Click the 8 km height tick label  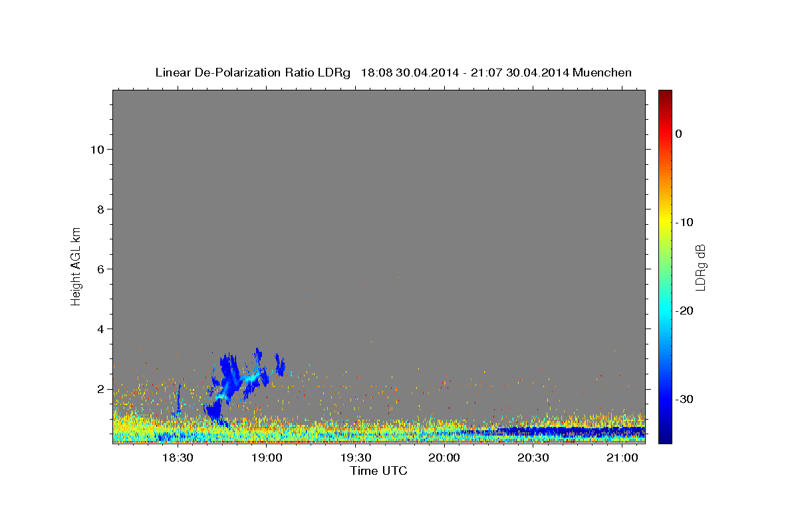[101, 209]
